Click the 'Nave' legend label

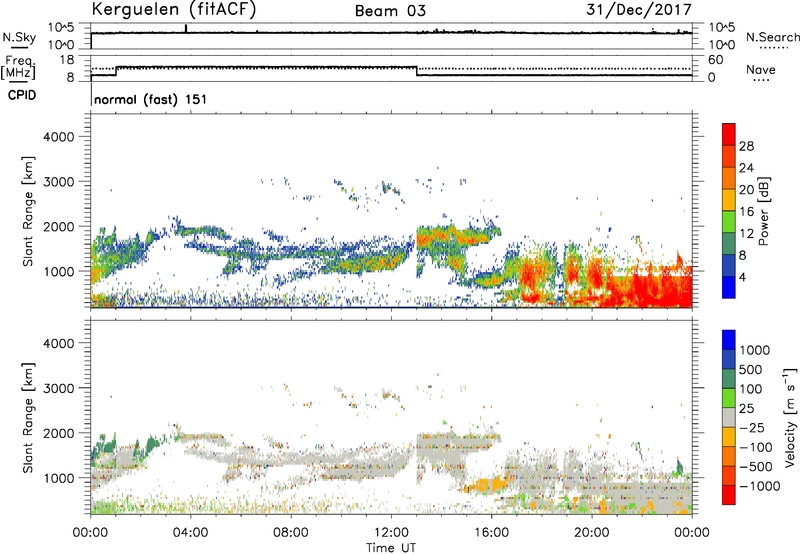761,70
